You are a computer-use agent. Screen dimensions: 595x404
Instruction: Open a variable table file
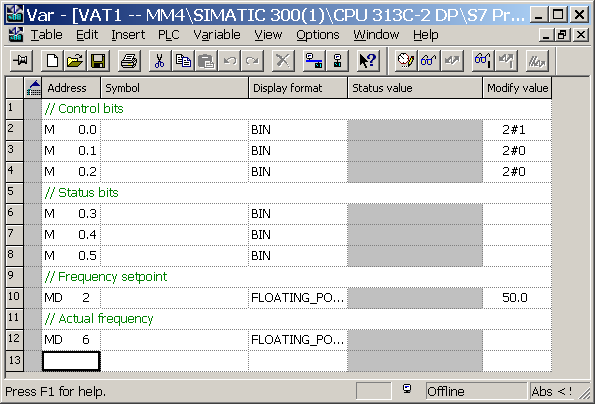click(x=75, y=61)
